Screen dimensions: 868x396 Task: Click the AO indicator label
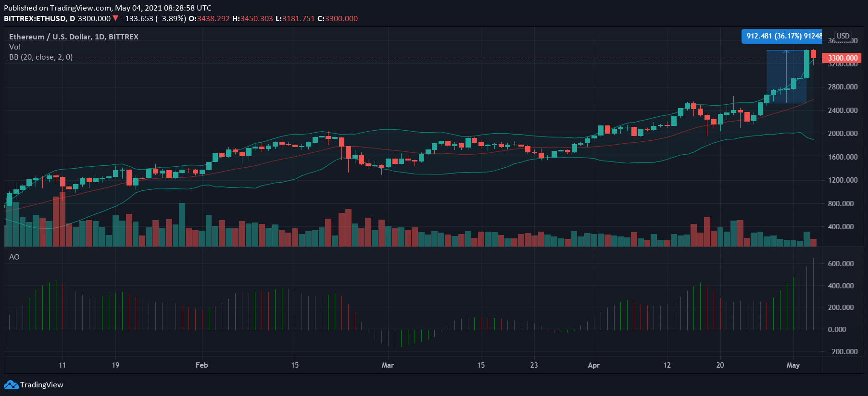[14, 257]
